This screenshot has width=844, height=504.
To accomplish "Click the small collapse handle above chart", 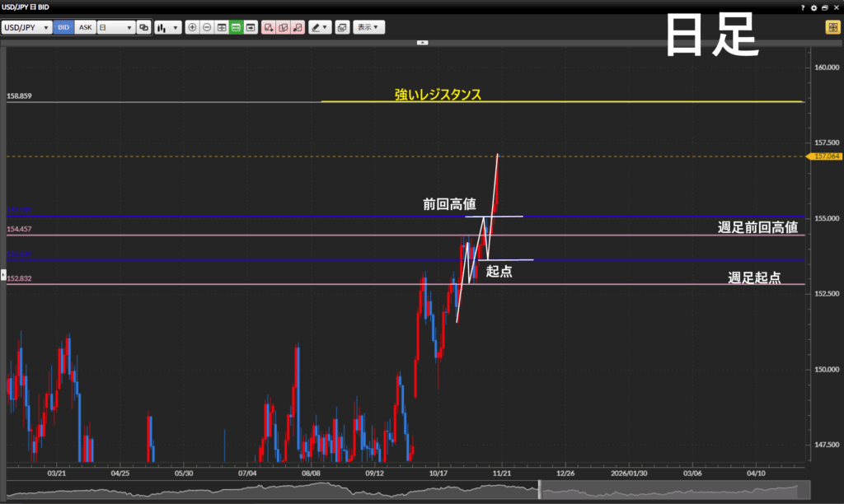I will 422,42.
